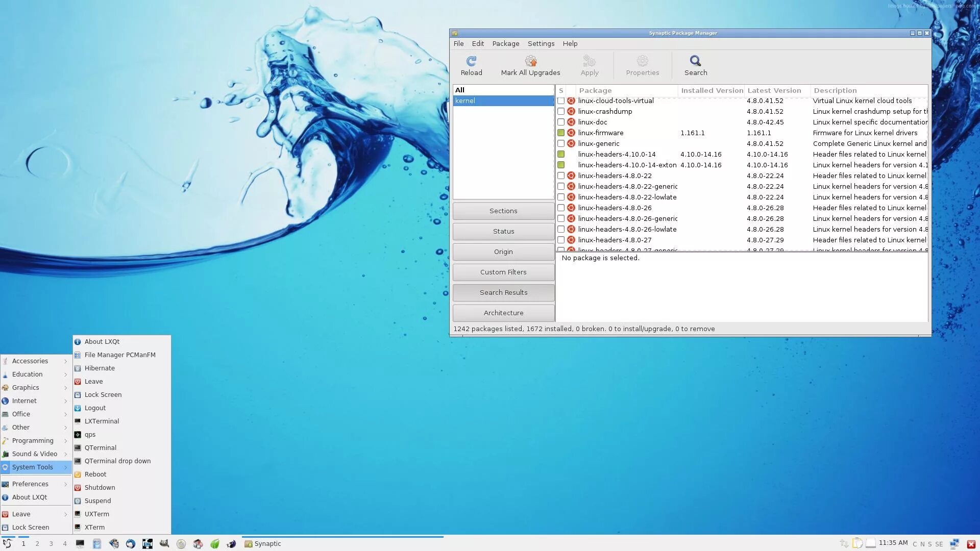
Task: Tick the checkbox for linux-crashdump
Action: [561, 112]
